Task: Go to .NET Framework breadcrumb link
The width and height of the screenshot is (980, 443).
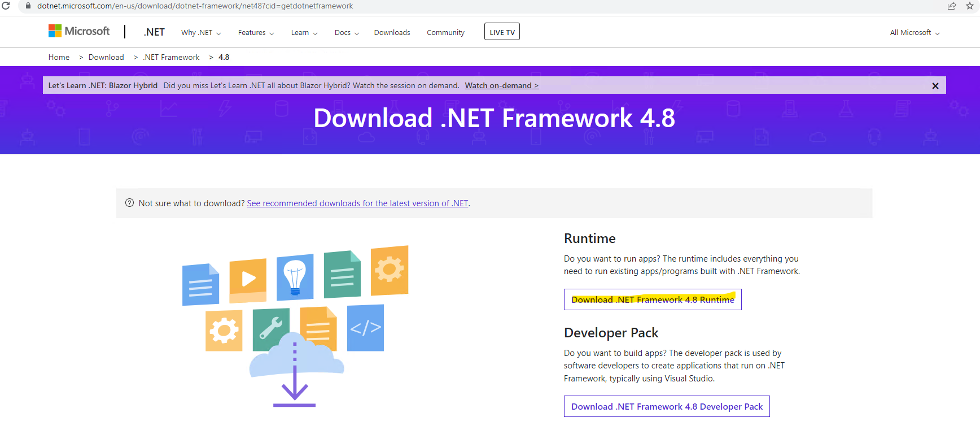Action: click(x=171, y=57)
